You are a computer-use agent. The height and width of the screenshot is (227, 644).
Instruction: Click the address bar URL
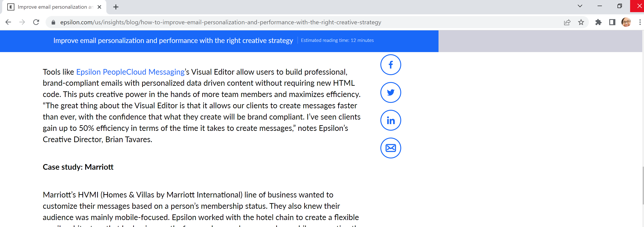(x=220, y=22)
